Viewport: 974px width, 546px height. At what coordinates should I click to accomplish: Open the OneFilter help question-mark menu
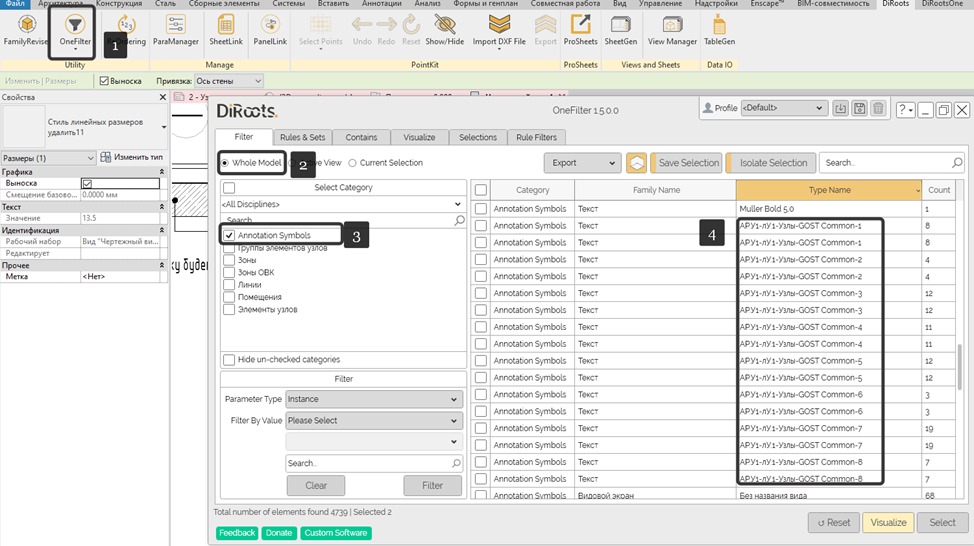pos(905,110)
